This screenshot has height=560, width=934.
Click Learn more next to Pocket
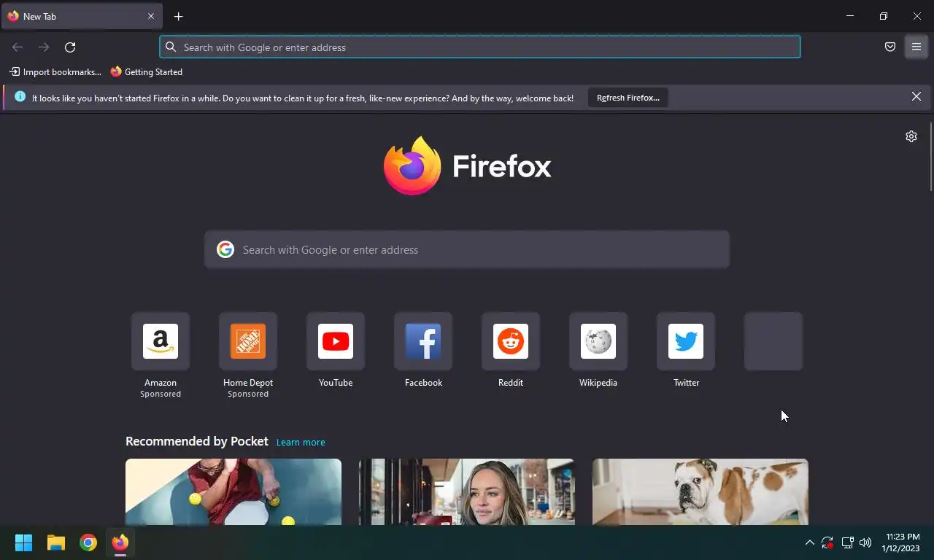[301, 443]
